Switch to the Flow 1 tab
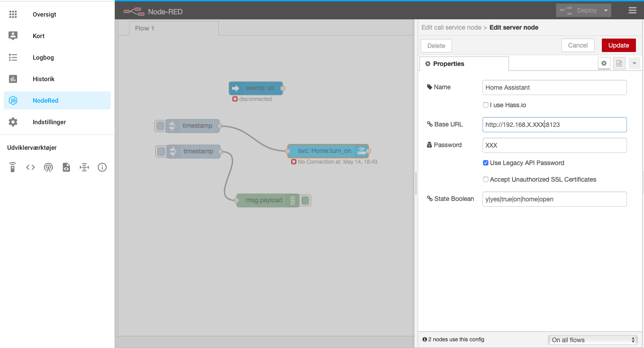This screenshot has height=348, width=644. (144, 28)
